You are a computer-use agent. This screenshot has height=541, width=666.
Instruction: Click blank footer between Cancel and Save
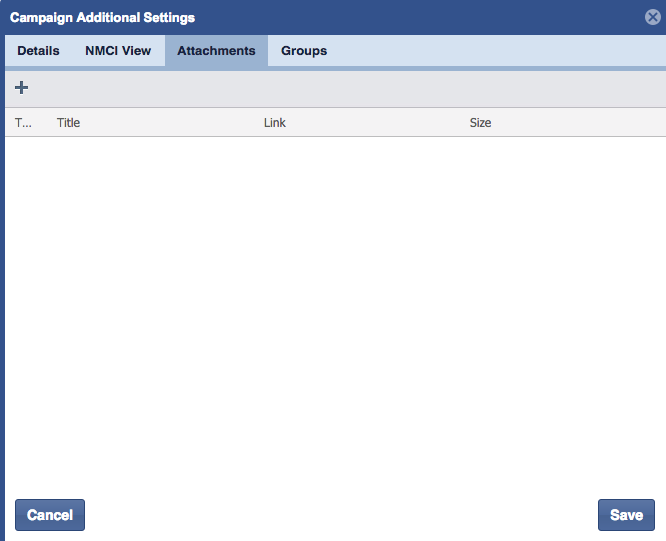click(x=340, y=515)
